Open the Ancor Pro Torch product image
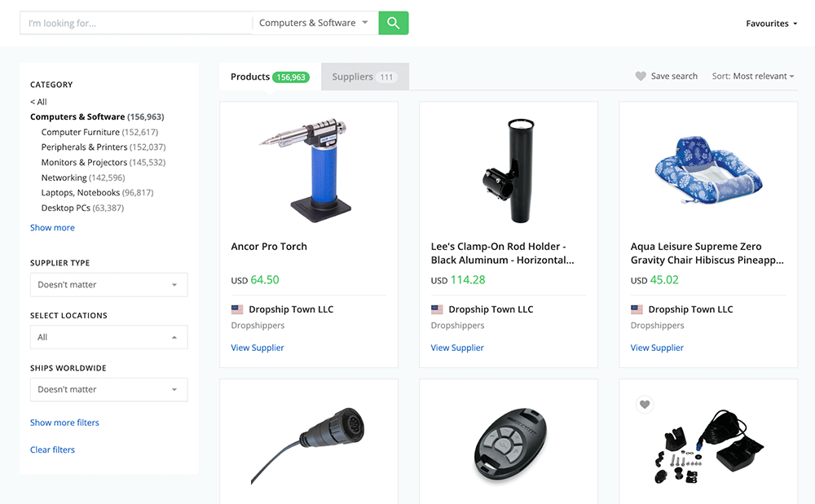This screenshot has height=504, width=815. 308,168
